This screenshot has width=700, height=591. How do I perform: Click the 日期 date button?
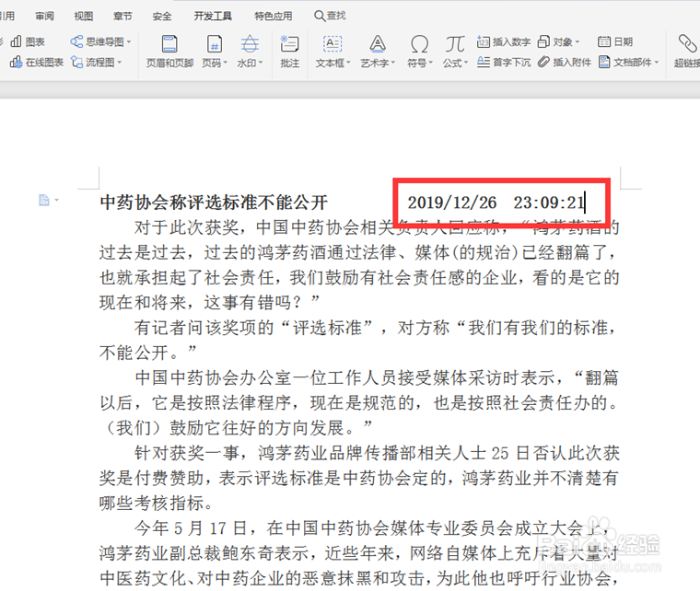(615, 42)
